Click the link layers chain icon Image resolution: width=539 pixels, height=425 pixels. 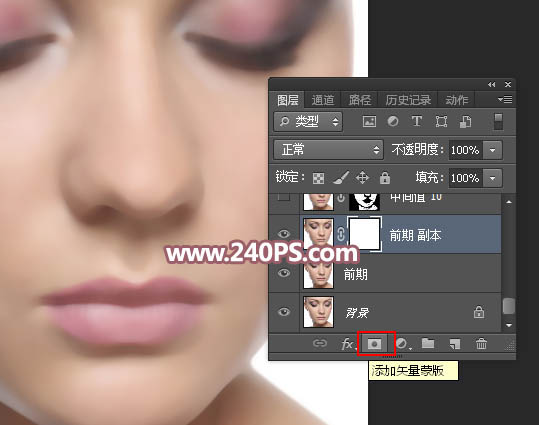[x=320, y=343]
